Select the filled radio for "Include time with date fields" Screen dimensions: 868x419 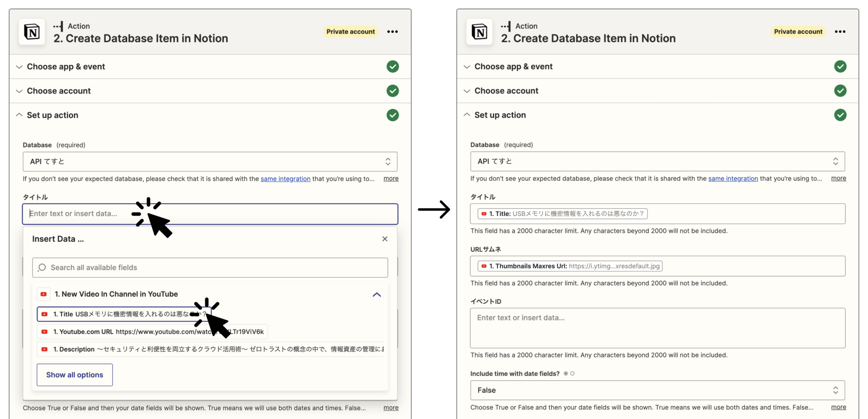click(566, 373)
